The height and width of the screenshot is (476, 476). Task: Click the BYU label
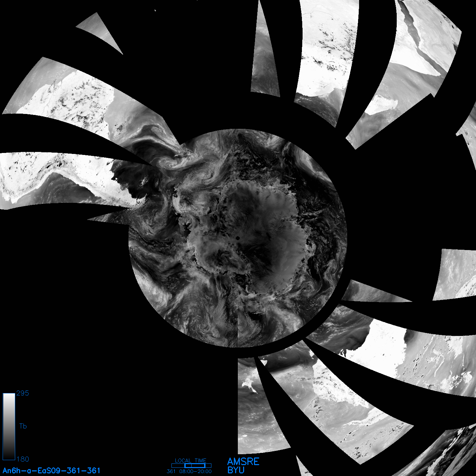[236, 470]
